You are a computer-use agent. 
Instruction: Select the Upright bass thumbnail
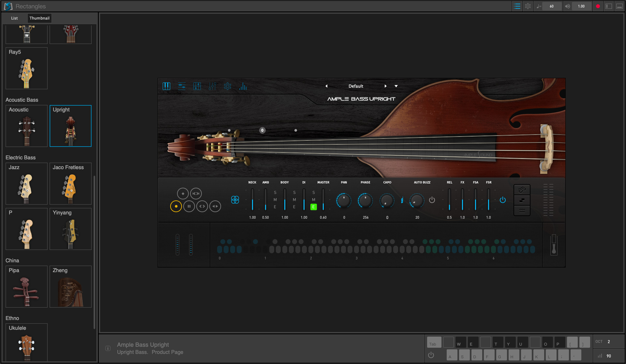(70, 126)
